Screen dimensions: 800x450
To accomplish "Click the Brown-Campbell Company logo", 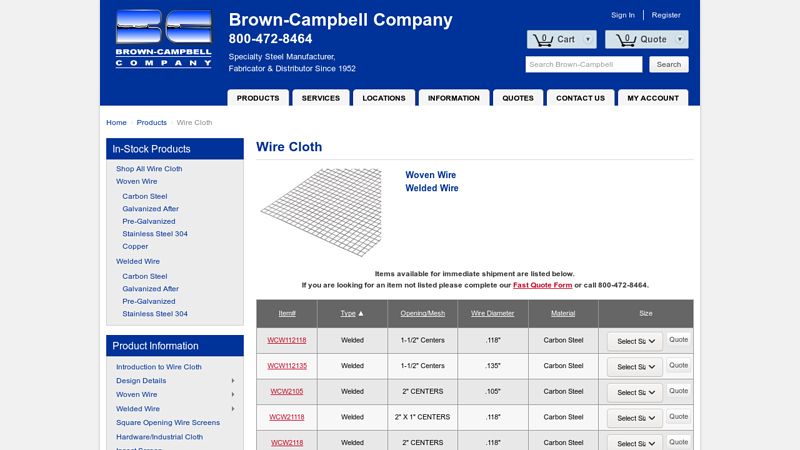I will tap(163, 39).
